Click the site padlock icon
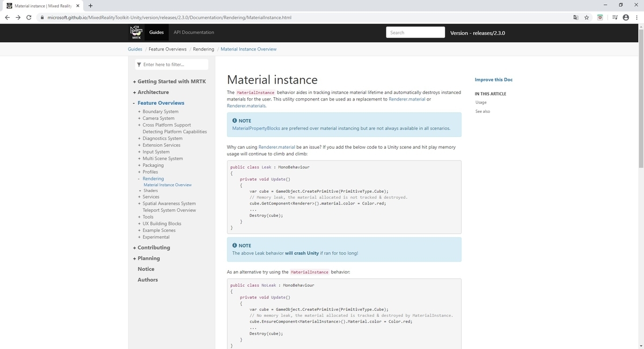644x349 pixels. (x=42, y=17)
